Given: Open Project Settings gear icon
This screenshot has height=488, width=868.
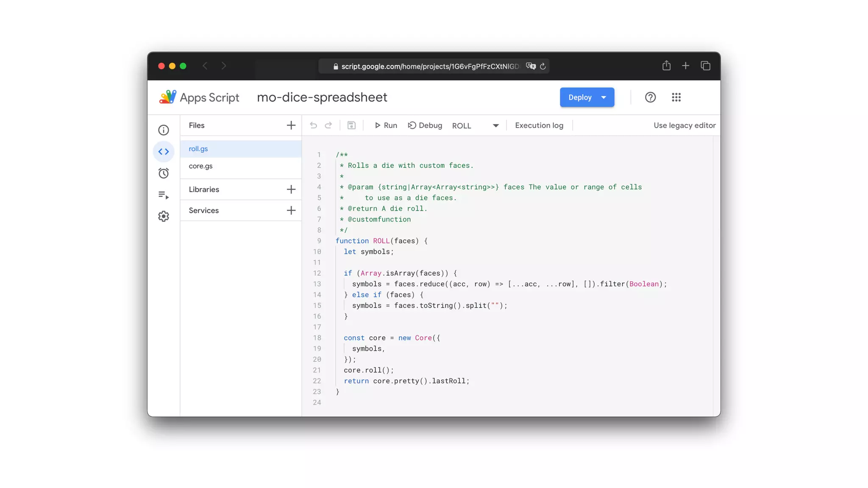Looking at the screenshot, I should [164, 216].
